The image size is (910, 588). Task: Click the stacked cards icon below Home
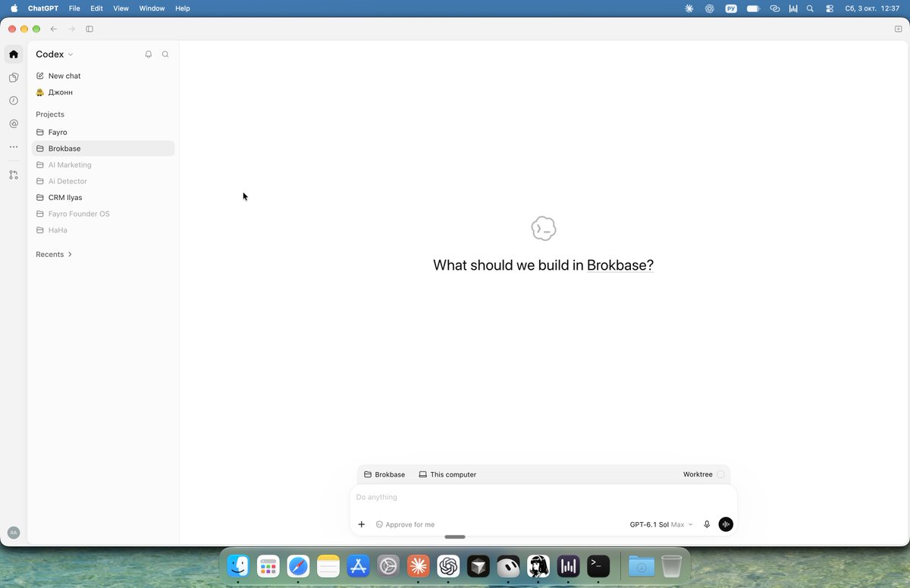(14, 77)
